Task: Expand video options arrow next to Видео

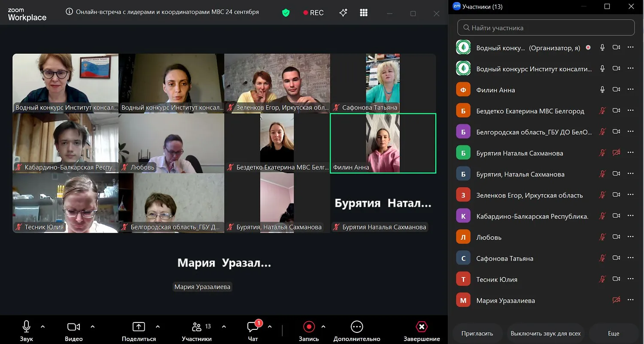Action: 93,327
